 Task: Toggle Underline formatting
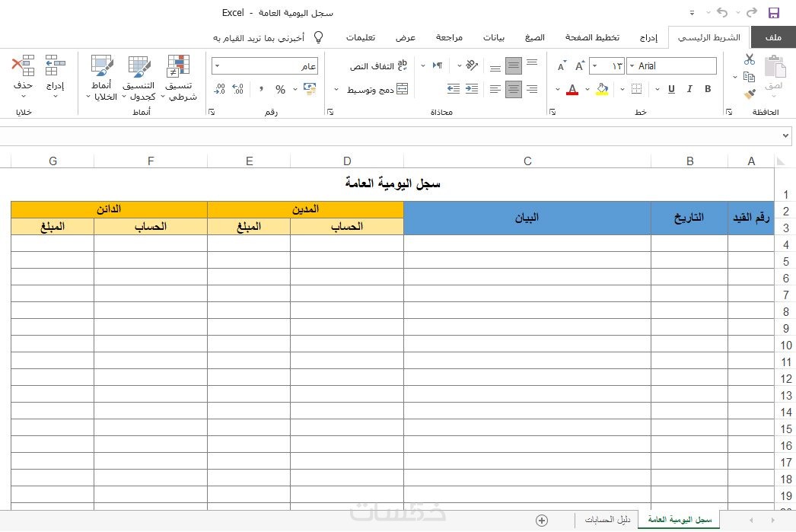[x=671, y=89]
